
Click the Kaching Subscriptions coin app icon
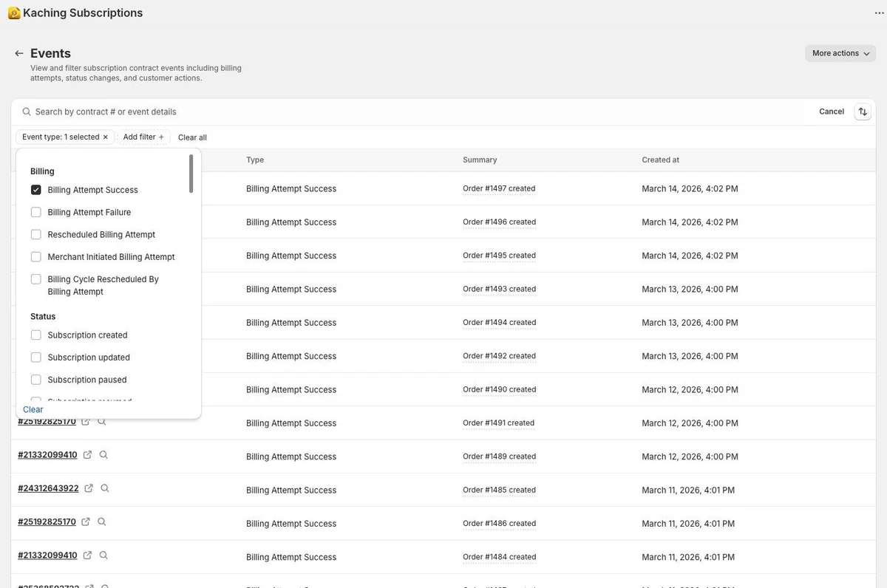tap(13, 13)
